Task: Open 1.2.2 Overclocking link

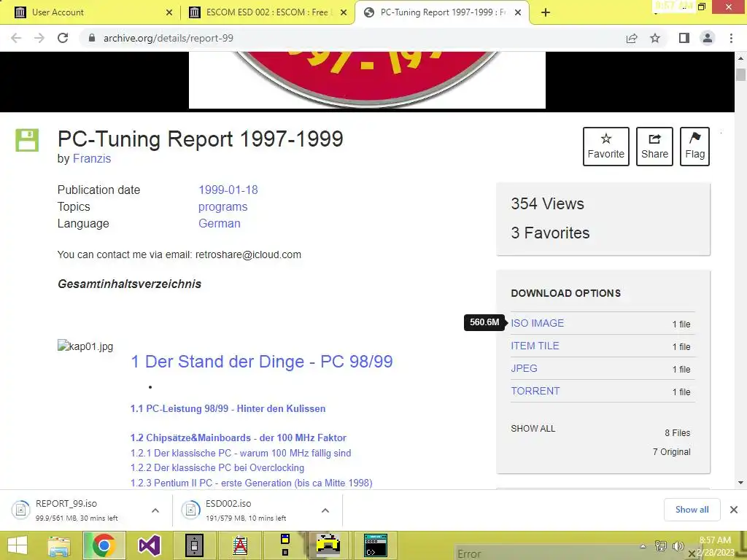Action: point(217,467)
